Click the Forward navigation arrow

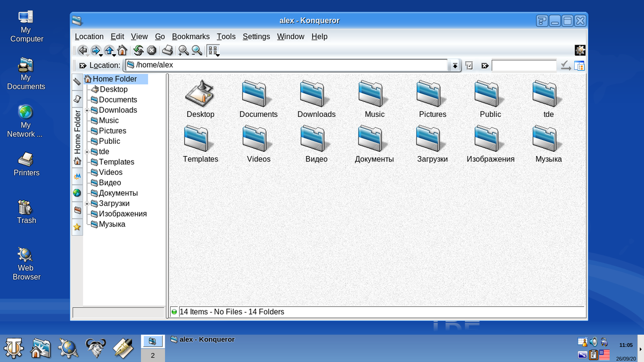pyautogui.click(x=96, y=50)
